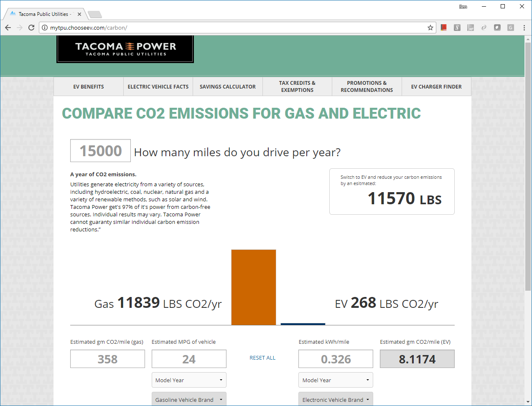
Task: Open the Chrome three-dot menu
Action: click(x=524, y=28)
